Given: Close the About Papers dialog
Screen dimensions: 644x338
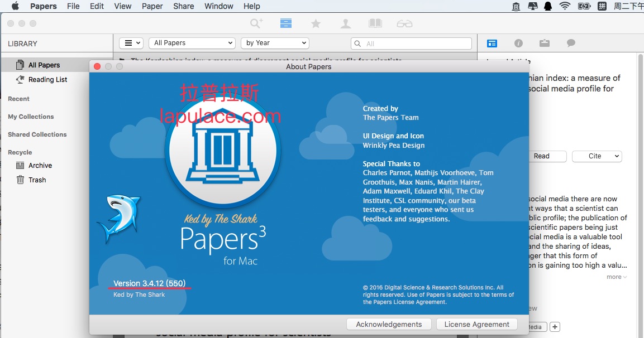Looking at the screenshot, I should (x=97, y=66).
